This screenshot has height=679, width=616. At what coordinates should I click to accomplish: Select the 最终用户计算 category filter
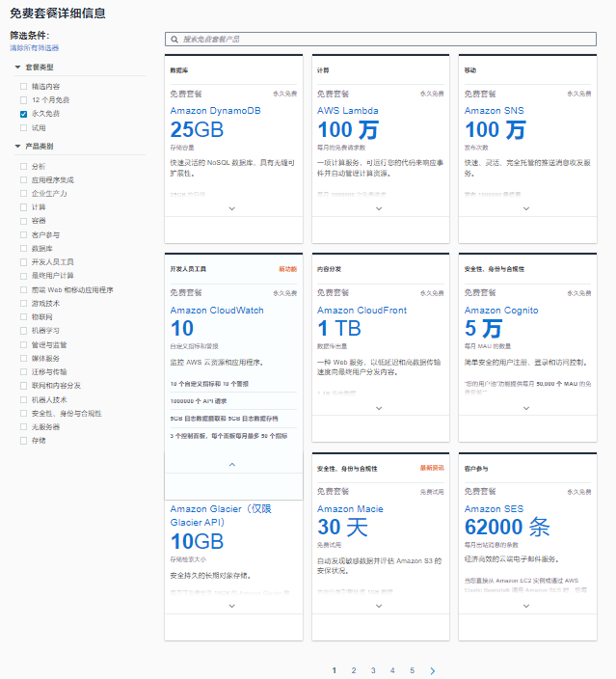(24, 276)
